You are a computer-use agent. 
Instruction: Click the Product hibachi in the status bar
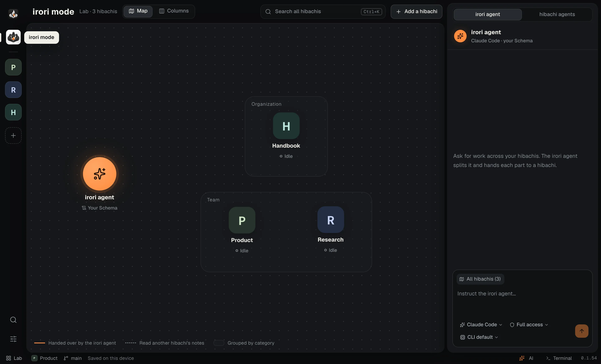(44, 358)
